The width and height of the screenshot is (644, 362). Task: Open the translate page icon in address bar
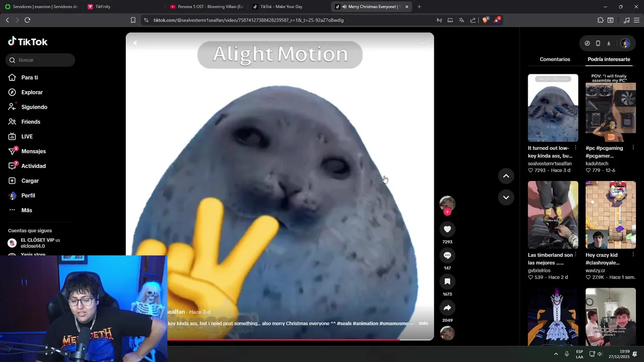pyautogui.click(x=461, y=20)
